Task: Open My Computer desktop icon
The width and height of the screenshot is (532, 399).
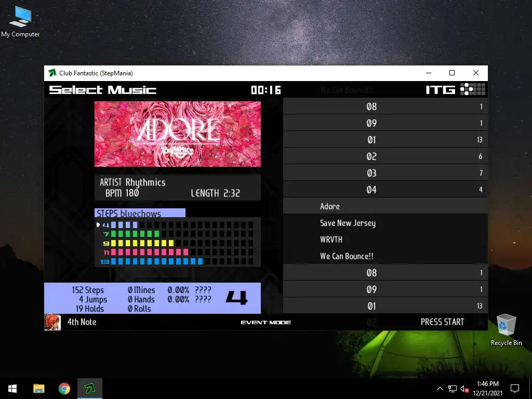Action: pos(20,21)
